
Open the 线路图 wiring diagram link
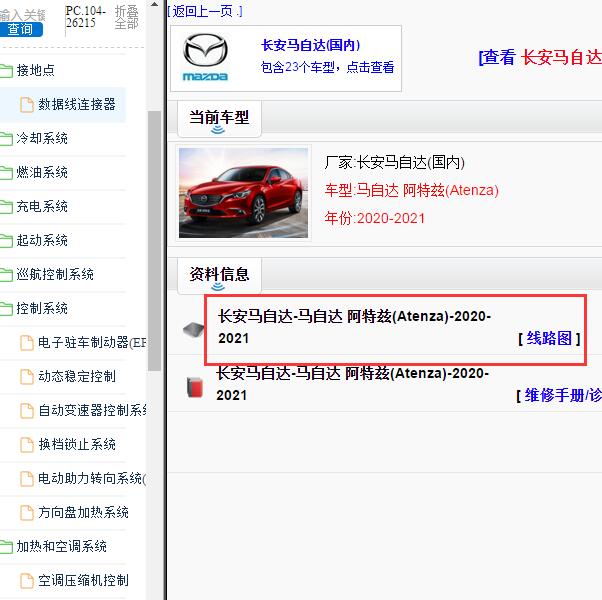click(549, 339)
